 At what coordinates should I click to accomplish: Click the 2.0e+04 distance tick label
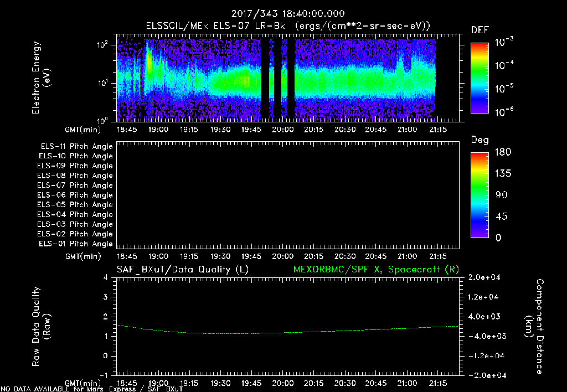tap(484, 277)
